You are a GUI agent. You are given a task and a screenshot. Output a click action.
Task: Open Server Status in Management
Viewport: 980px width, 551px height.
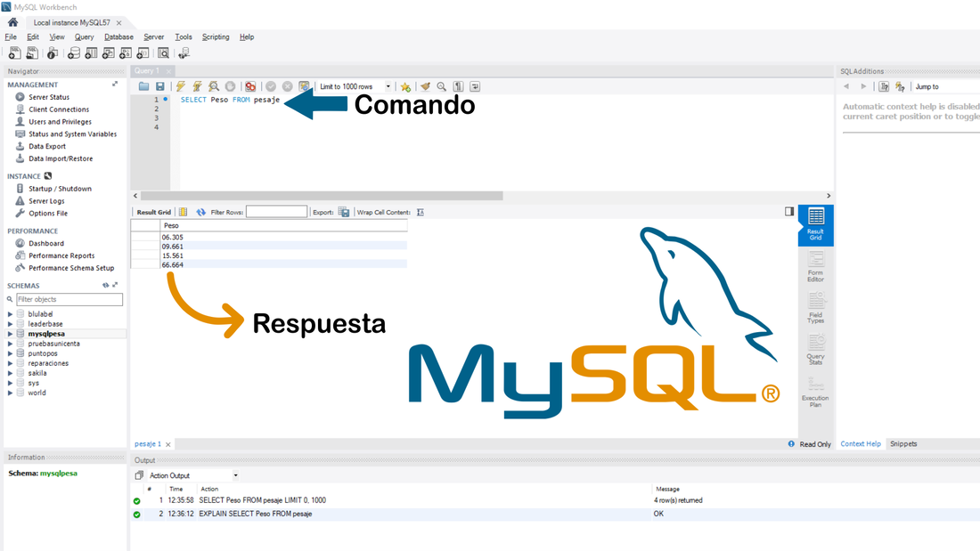coord(49,97)
